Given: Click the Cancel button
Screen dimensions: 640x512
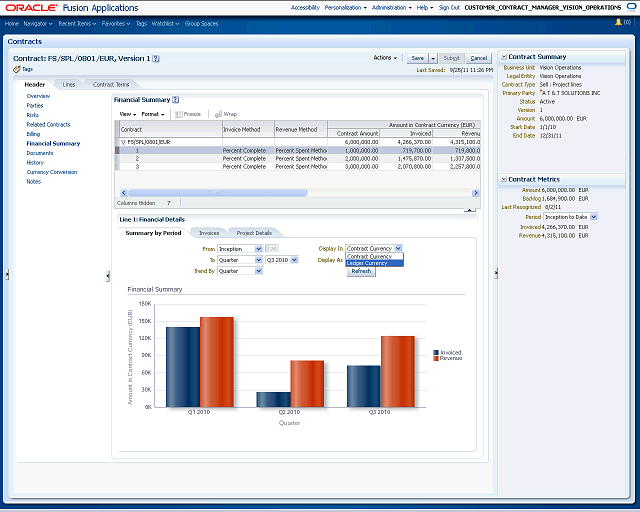Looking at the screenshot, I should (479, 58).
